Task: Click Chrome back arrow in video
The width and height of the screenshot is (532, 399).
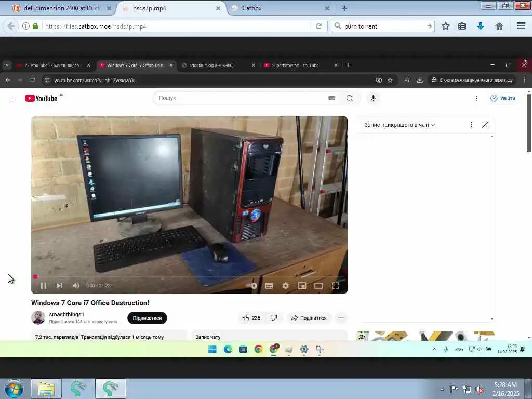Action: 8,80
